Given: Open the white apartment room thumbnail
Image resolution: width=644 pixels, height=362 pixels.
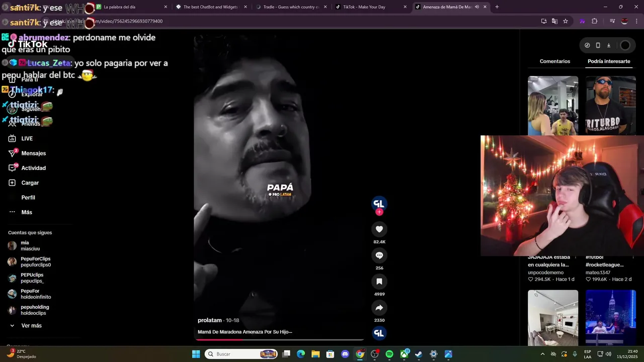Looking at the screenshot, I should tap(553, 318).
